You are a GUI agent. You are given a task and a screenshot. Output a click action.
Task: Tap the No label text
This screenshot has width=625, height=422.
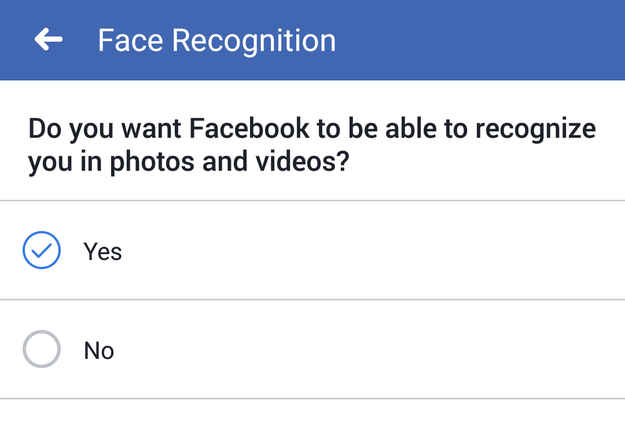(x=99, y=351)
